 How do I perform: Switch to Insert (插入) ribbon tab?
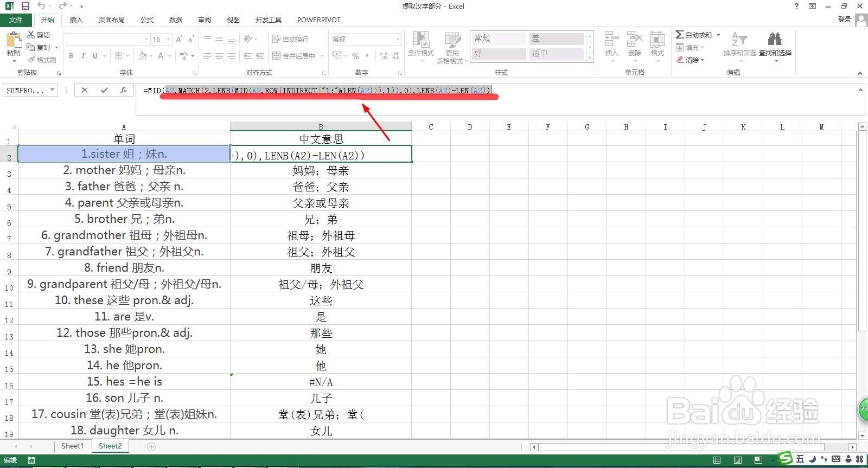pos(76,20)
